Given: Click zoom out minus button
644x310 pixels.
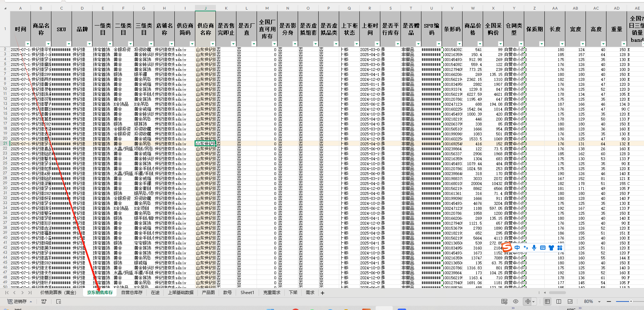Looking at the screenshot, I should 609,301.
